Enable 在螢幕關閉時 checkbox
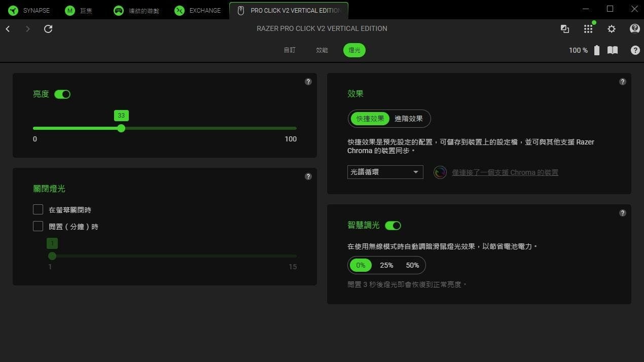644x362 pixels. [x=38, y=209]
